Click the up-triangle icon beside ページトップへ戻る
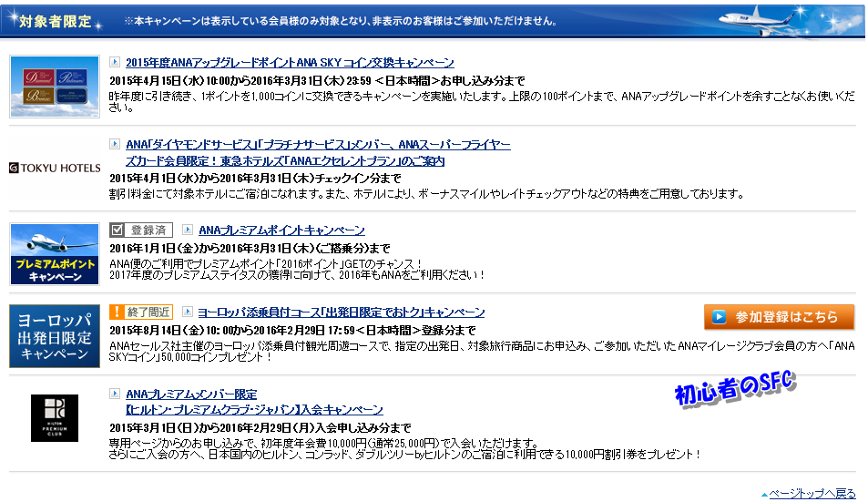This screenshot has width=868, height=502. click(764, 494)
